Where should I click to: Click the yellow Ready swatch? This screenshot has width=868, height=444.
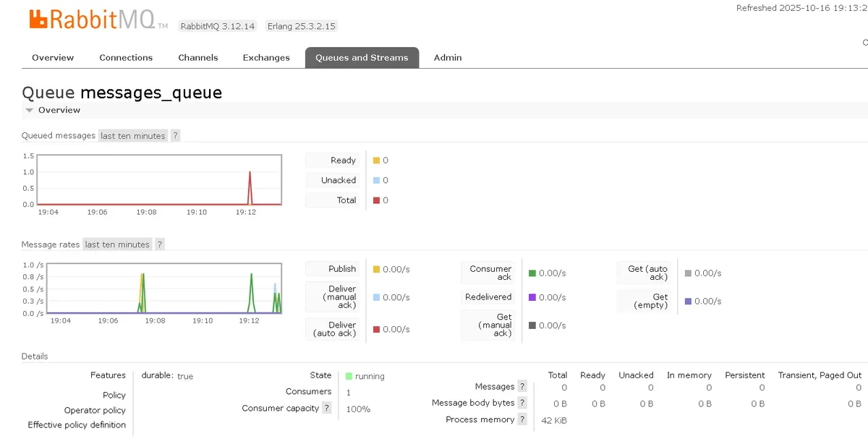(376, 161)
